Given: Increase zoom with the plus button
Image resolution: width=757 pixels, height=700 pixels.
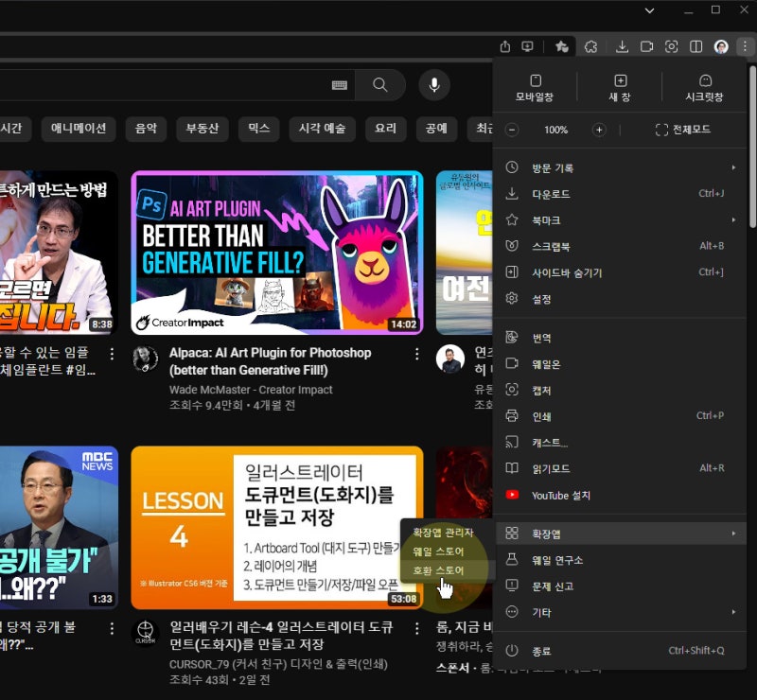Looking at the screenshot, I should tap(599, 130).
